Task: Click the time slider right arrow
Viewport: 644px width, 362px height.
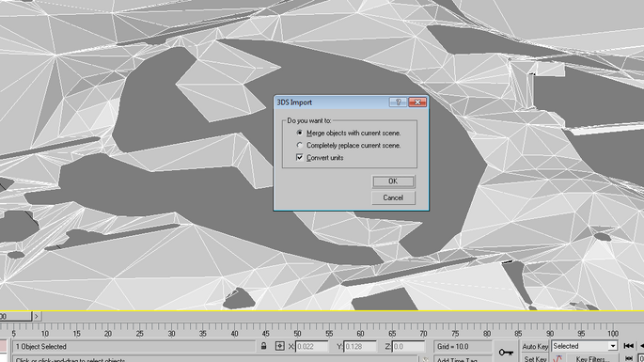Action: [37, 316]
